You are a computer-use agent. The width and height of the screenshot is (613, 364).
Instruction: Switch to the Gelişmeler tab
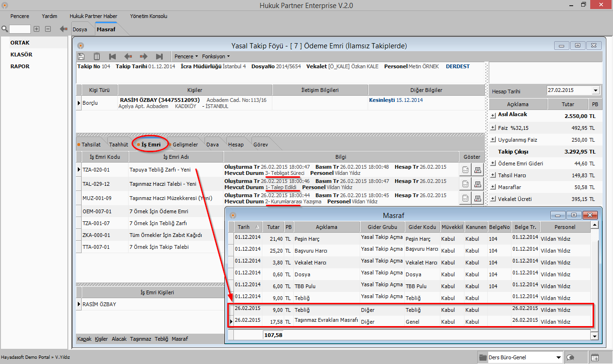186,145
